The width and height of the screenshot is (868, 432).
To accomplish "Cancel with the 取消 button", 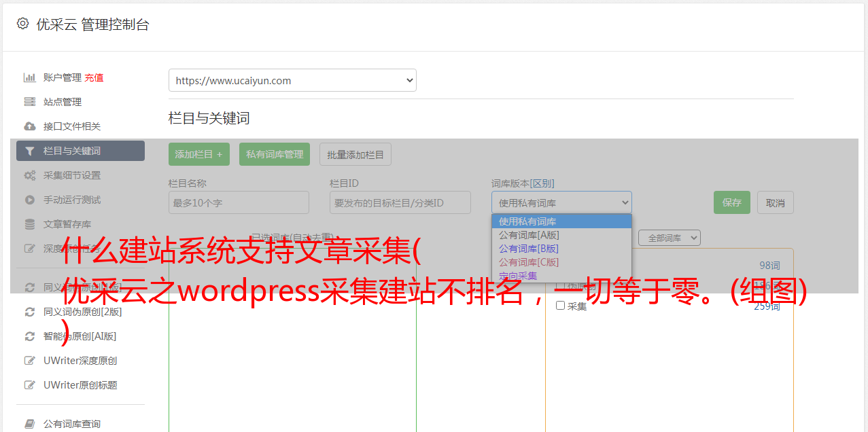I will coord(776,202).
